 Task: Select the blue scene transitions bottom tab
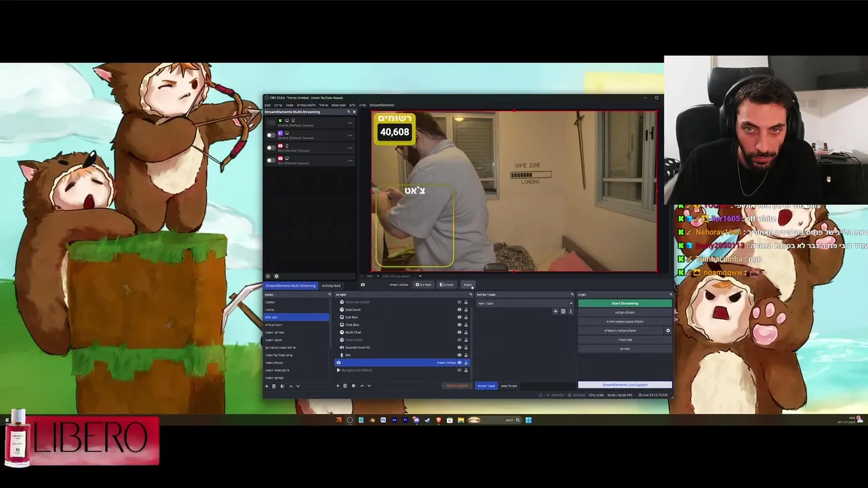tap(486, 386)
